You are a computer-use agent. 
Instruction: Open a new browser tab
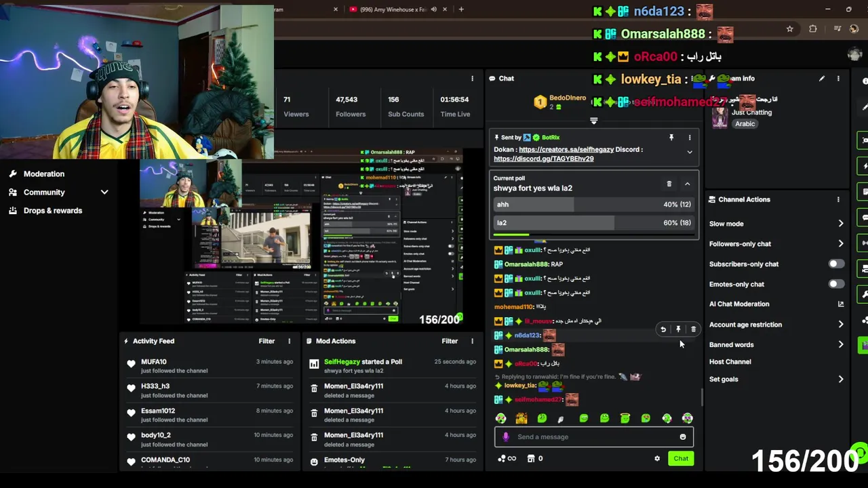461,9
